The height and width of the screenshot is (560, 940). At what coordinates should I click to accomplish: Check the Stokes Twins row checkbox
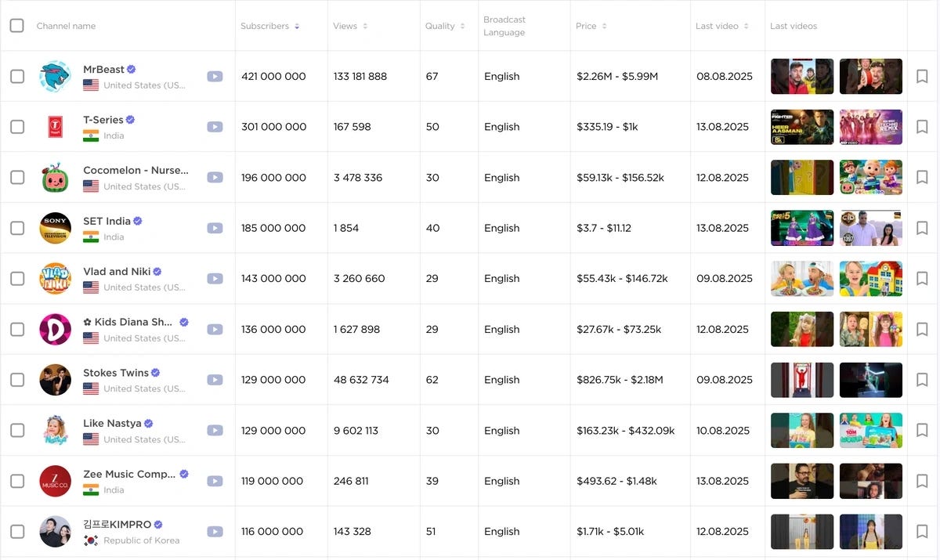(16, 380)
